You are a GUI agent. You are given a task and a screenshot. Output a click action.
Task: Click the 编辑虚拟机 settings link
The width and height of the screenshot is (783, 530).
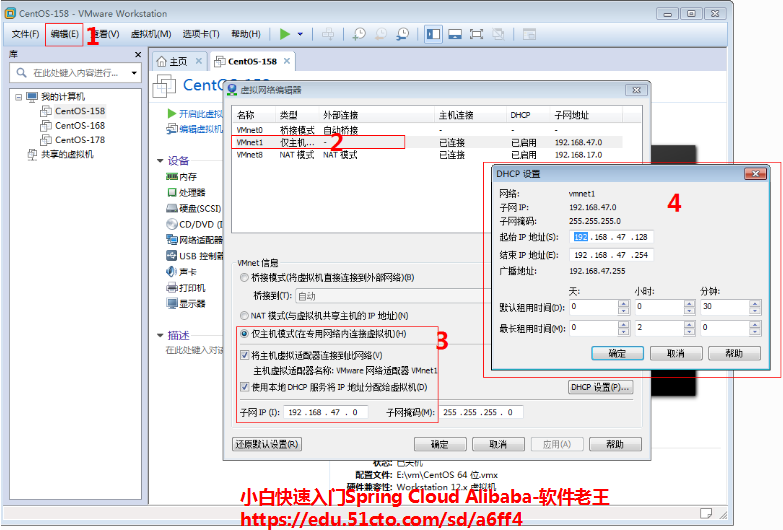coord(195,129)
